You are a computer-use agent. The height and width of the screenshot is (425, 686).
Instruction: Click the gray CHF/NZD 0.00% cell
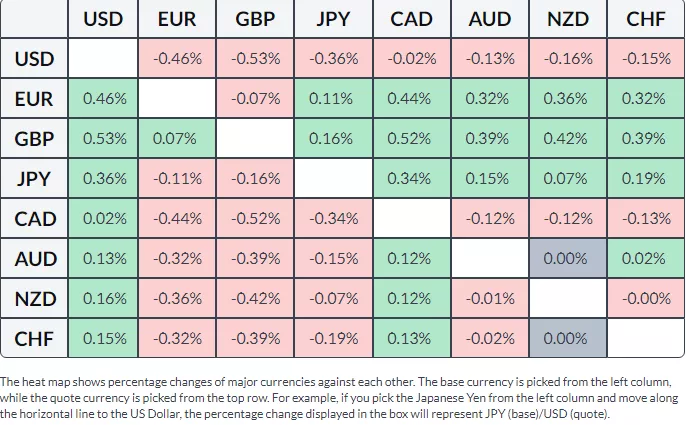click(x=567, y=338)
